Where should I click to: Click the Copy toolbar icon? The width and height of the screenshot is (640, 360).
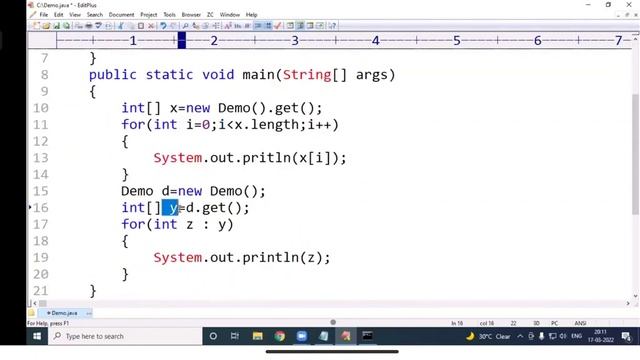(131, 26)
